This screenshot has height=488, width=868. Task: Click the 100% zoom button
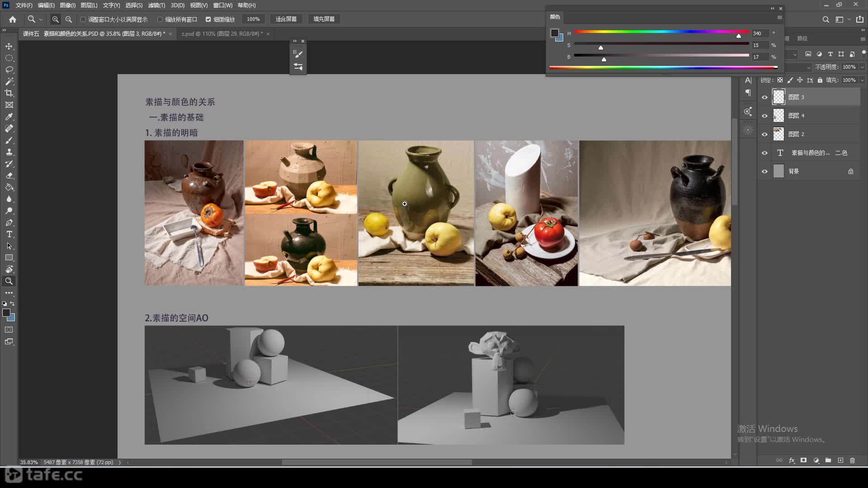point(253,19)
